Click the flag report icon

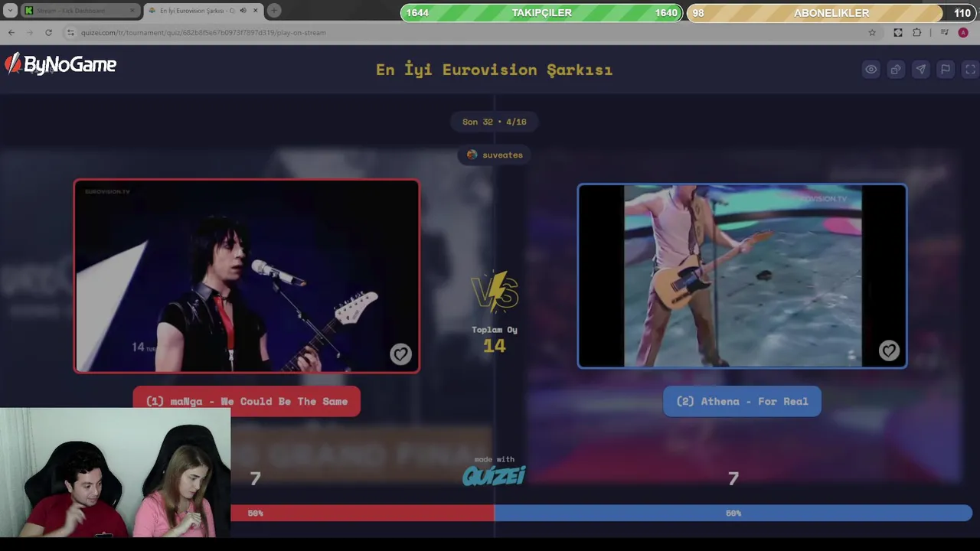tap(946, 70)
